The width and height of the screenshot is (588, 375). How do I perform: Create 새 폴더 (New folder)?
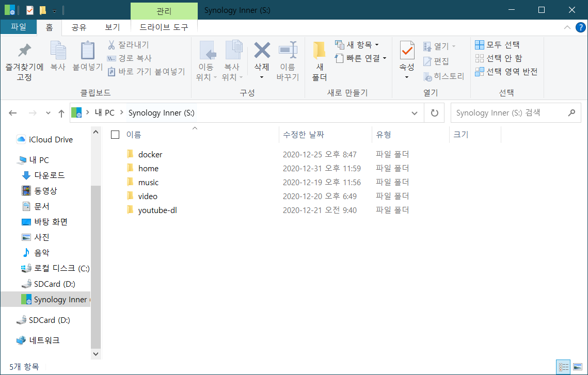[320, 61]
